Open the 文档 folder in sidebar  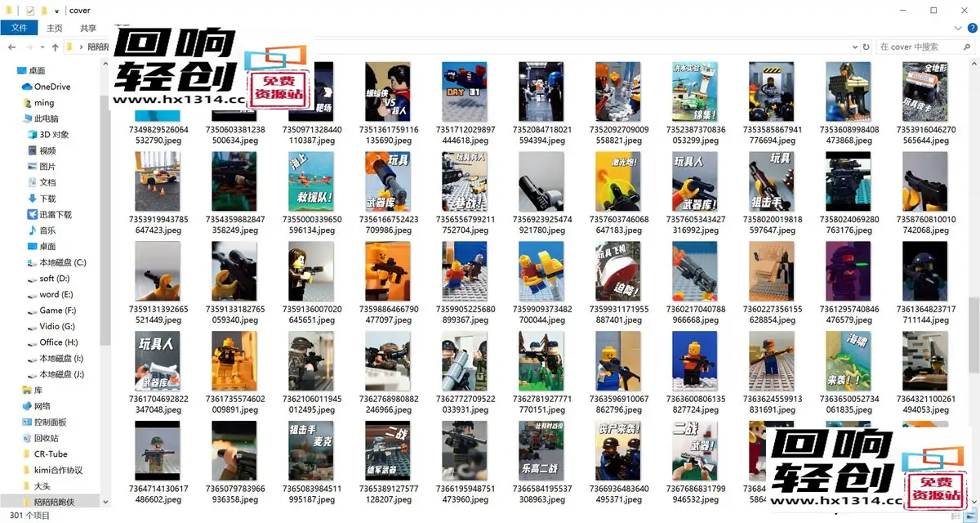(47, 182)
